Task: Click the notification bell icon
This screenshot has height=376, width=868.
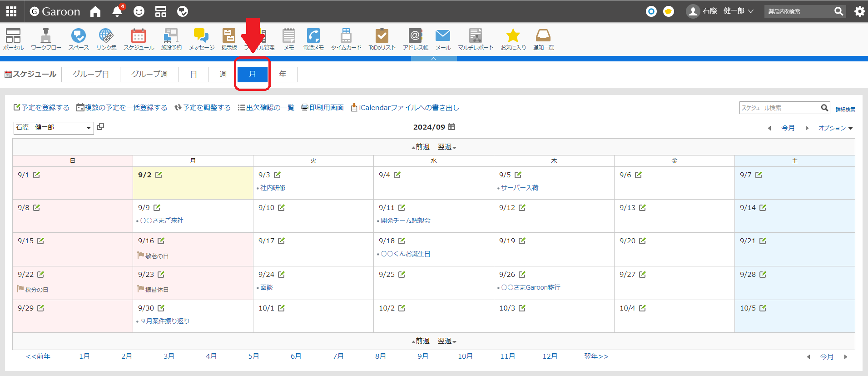Action: [117, 11]
